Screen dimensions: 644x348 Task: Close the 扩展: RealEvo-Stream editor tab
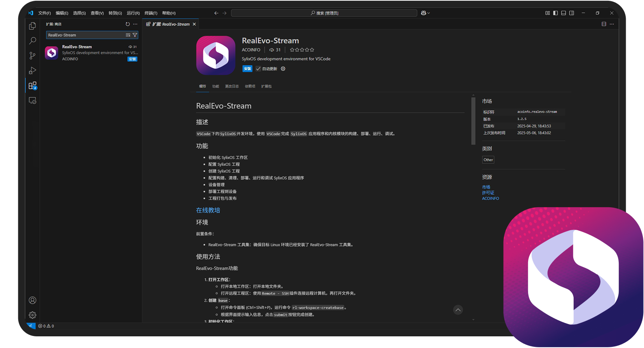point(194,24)
